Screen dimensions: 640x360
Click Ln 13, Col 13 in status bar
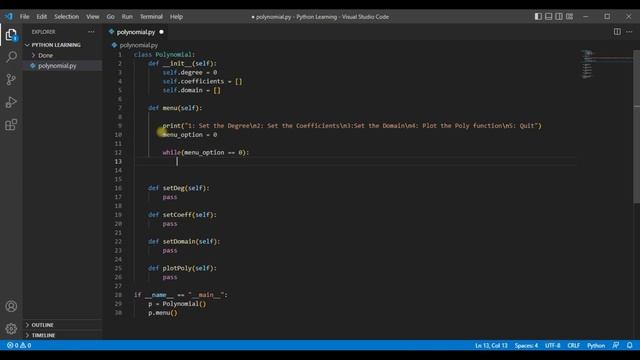(491, 345)
